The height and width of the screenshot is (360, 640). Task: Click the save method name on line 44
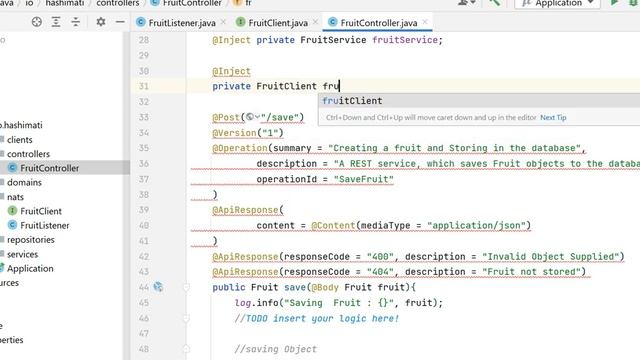[295, 287]
